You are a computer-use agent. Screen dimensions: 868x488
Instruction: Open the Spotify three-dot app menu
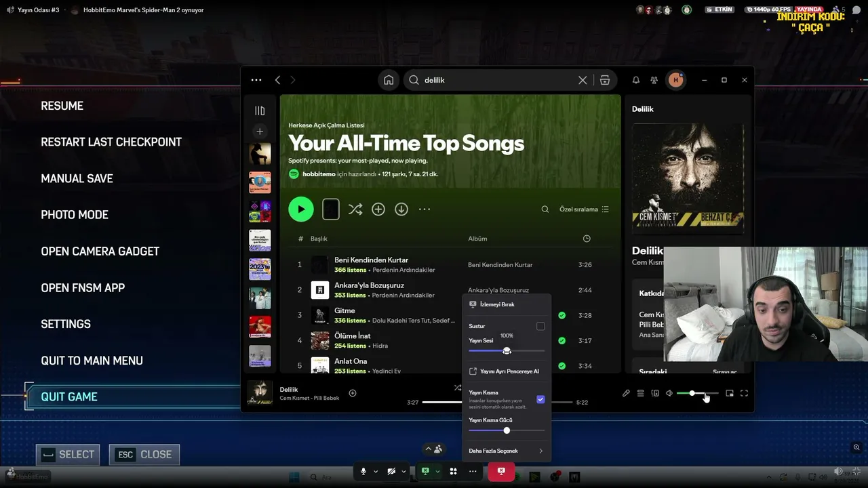pos(256,80)
